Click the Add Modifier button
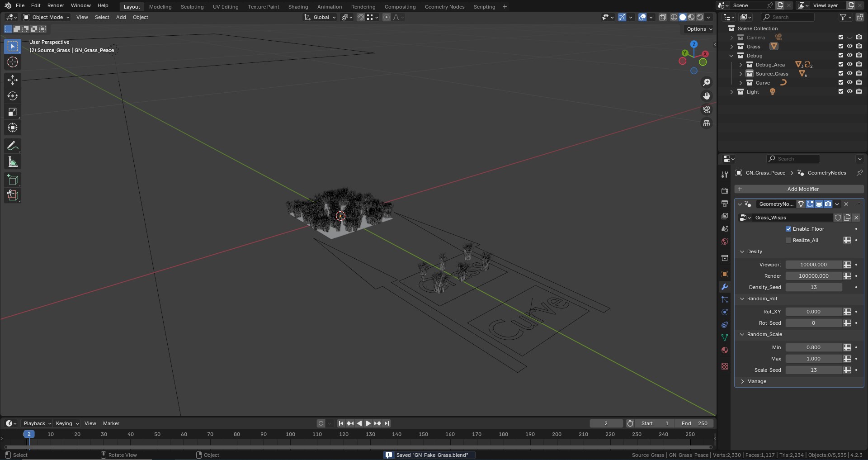Viewport: 868px width, 460px height. (799, 189)
